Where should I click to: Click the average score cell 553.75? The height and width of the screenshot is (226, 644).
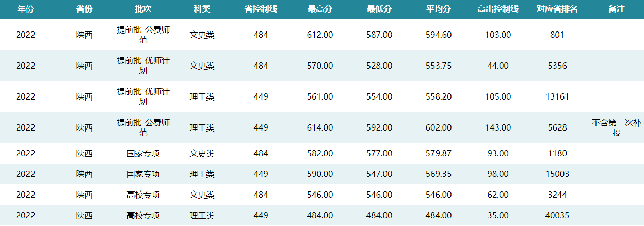tap(439, 66)
